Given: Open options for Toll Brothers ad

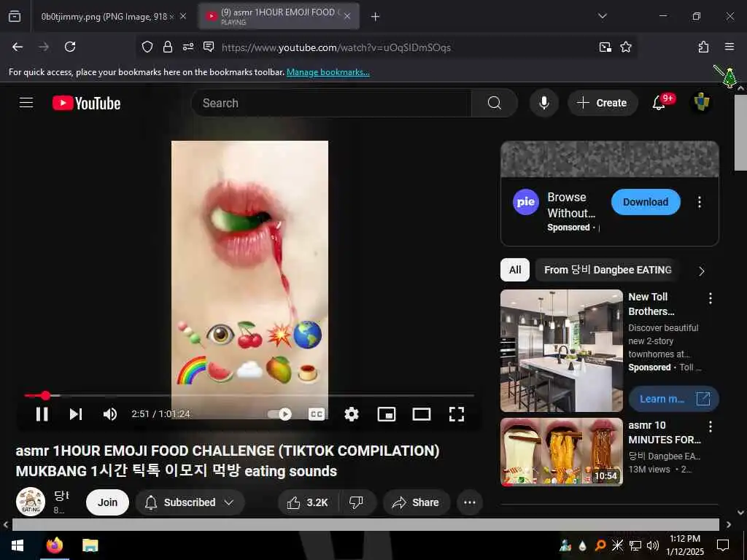Looking at the screenshot, I should coord(711,298).
